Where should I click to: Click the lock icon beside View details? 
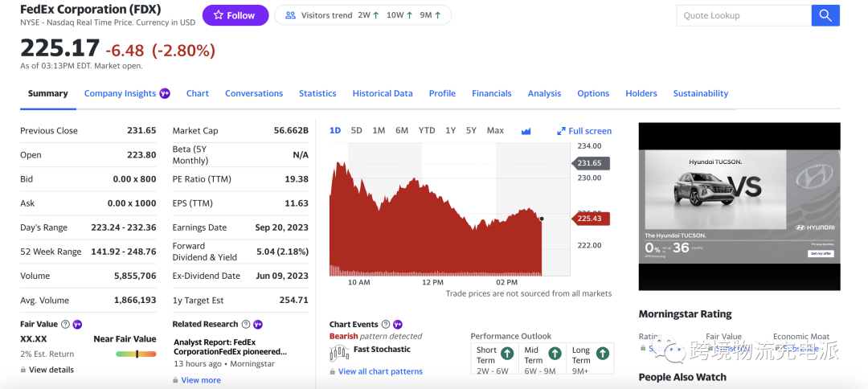(x=23, y=370)
